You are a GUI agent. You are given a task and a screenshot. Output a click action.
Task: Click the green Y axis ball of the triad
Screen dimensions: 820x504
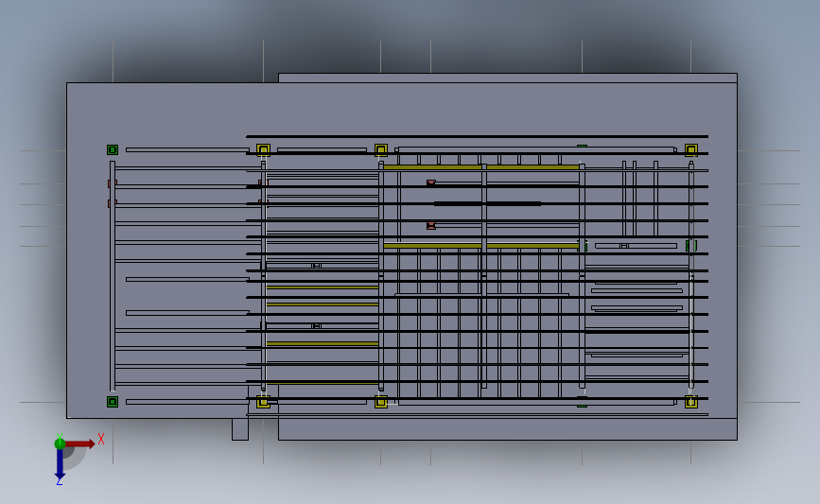(60, 443)
